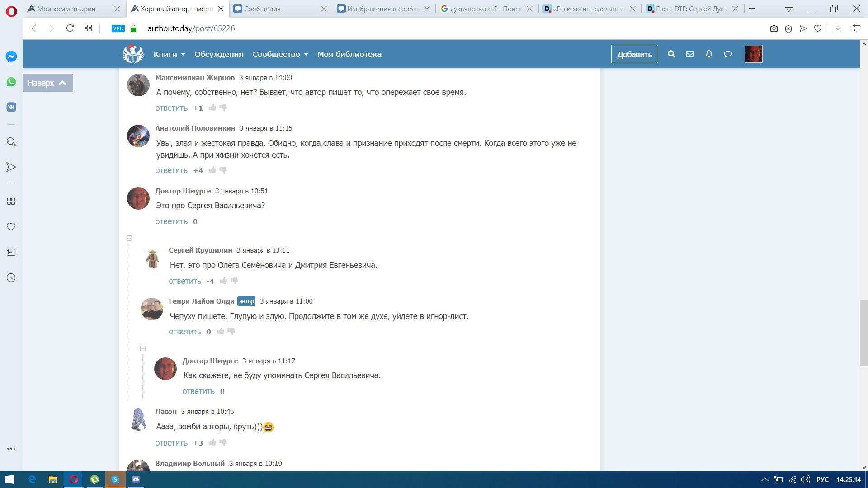Take snapshot with camera icon
This screenshot has width=868, height=488.
tap(774, 28)
